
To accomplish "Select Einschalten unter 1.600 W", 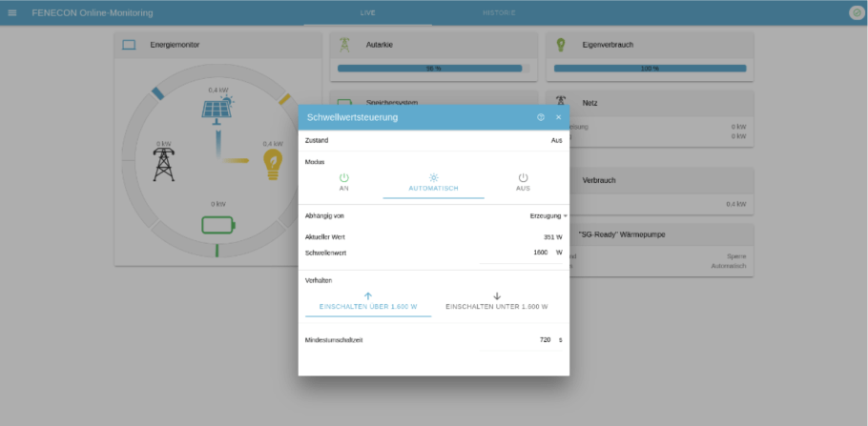I will [496, 301].
